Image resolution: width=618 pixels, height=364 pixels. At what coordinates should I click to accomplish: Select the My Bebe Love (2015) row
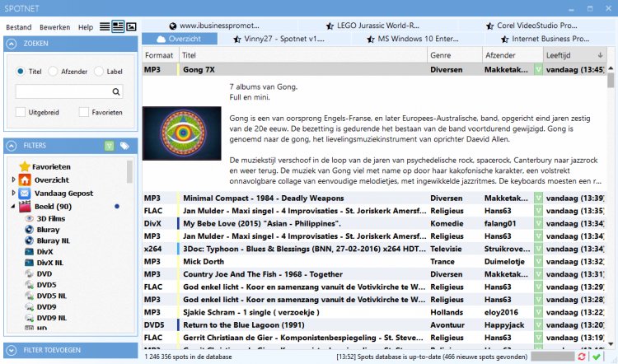[x=374, y=223]
